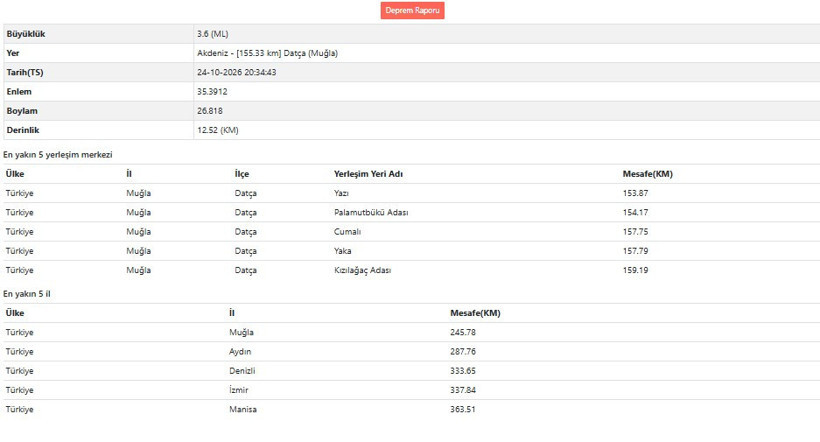Click heading En yakın 5 yerleşim merkezi

[x=58, y=155]
